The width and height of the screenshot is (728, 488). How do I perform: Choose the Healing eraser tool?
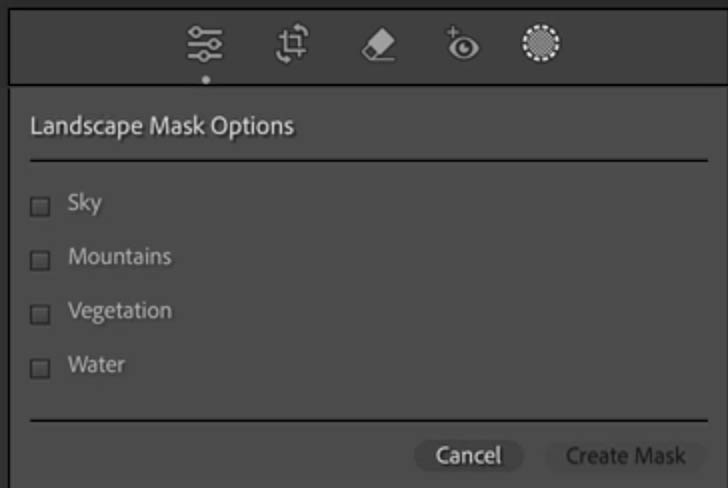[x=378, y=45]
